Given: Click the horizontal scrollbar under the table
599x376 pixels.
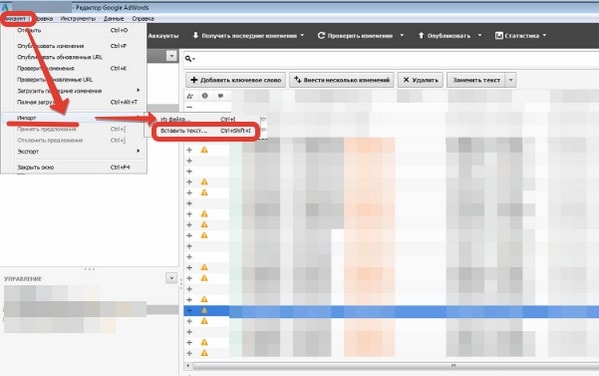Looking at the screenshot, I should [x=393, y=366].
